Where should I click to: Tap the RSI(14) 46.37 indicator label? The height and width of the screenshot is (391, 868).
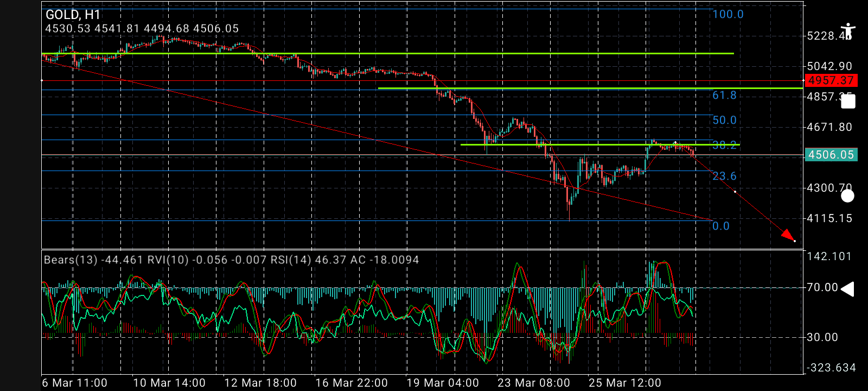coord(309,260)
